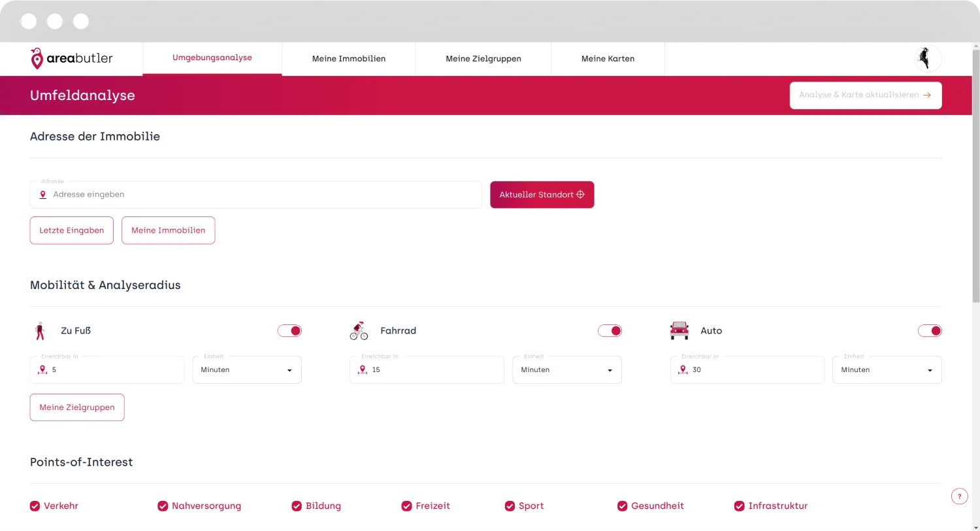The image size is (980, 531).
Task: Click the pin icon in address field
Action: pyautogui.click(x=43, y=195)
